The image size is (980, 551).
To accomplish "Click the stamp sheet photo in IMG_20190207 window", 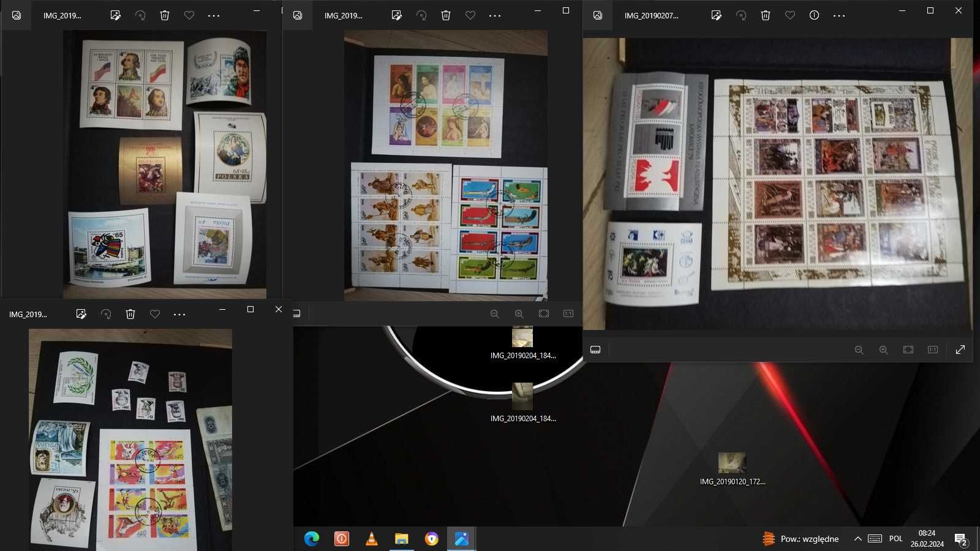I will (778, 184).
